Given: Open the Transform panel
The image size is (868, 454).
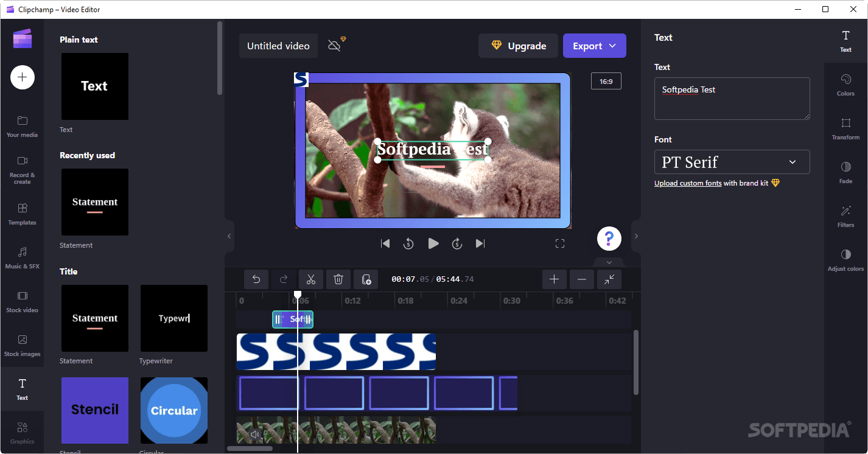Looking at the screenshot, I should pyautogui.click(x=845, y=128).
